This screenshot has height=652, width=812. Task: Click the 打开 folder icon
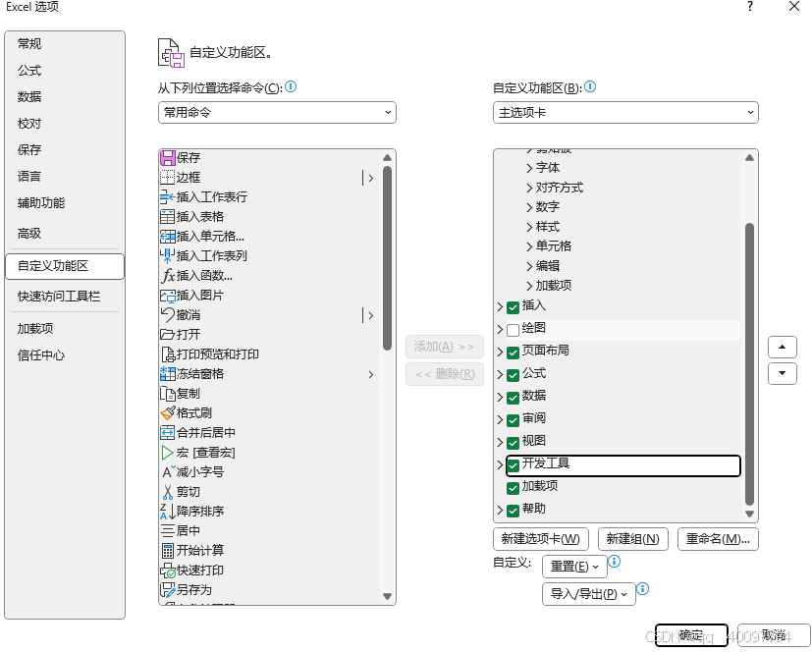[x=167, y=335]
